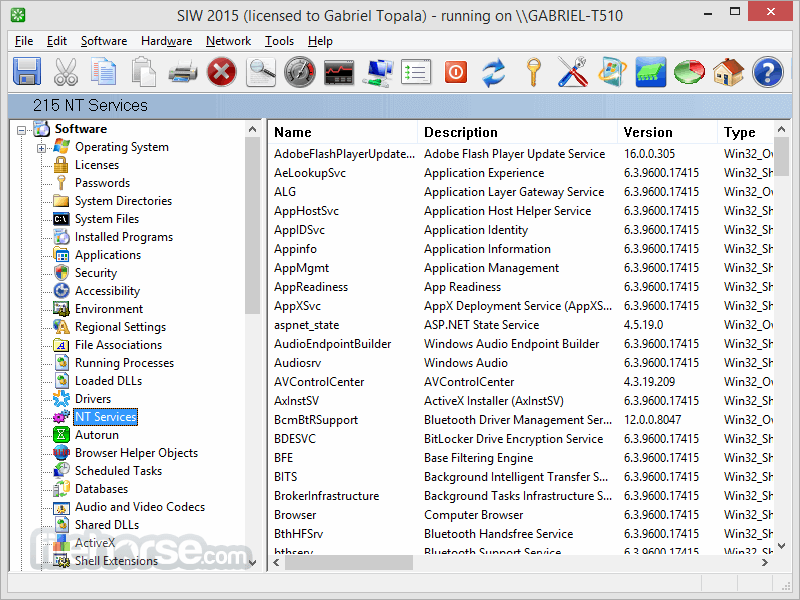This screenshot has height=600, width=800.
Task: Sort list by Type column header
Action: 745,132
